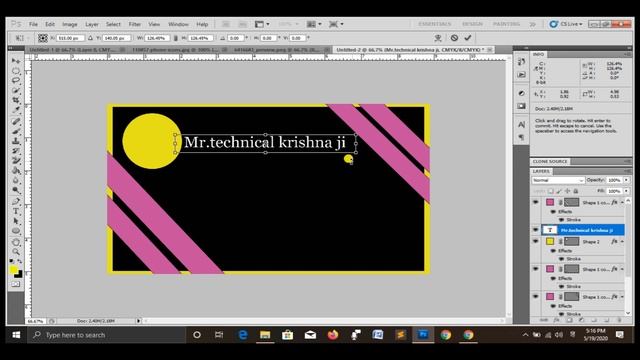Switch to the Essentials workspace
This screenshot has width=640, height=360.
click(x=435, y=24)
